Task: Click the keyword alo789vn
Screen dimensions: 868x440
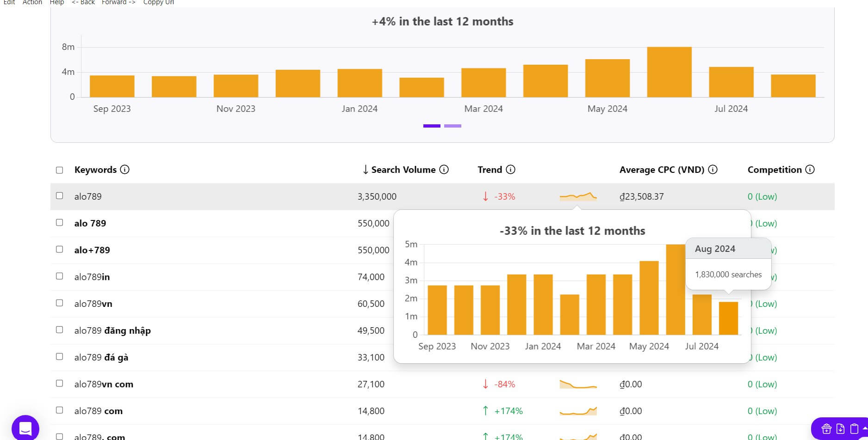Action: (93, 304)
